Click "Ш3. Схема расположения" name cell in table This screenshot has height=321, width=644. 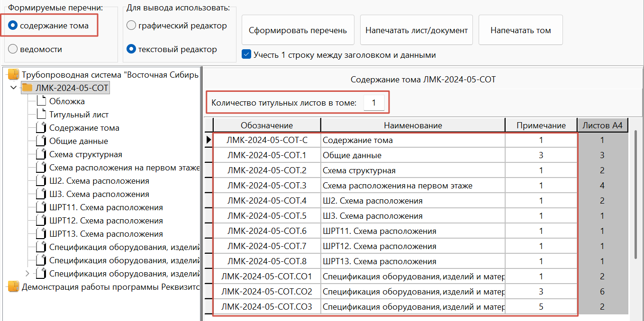click(413, 216)
